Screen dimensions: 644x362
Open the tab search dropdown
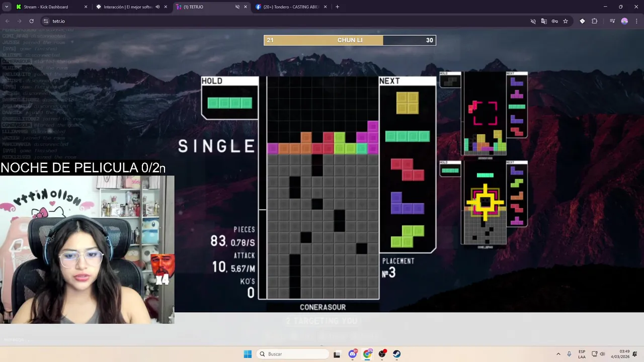pos(7,7)
